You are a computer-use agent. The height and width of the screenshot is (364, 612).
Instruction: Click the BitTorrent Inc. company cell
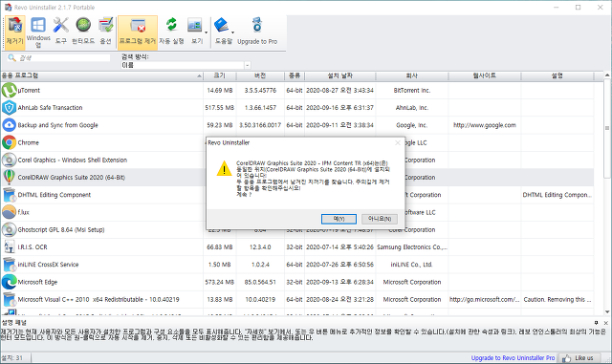click(412, 90)
